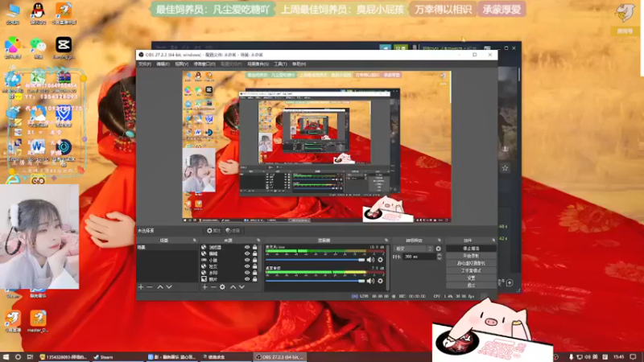Open 视图(V) menu in OBS

pyautogui.click(x=182, y=64)
